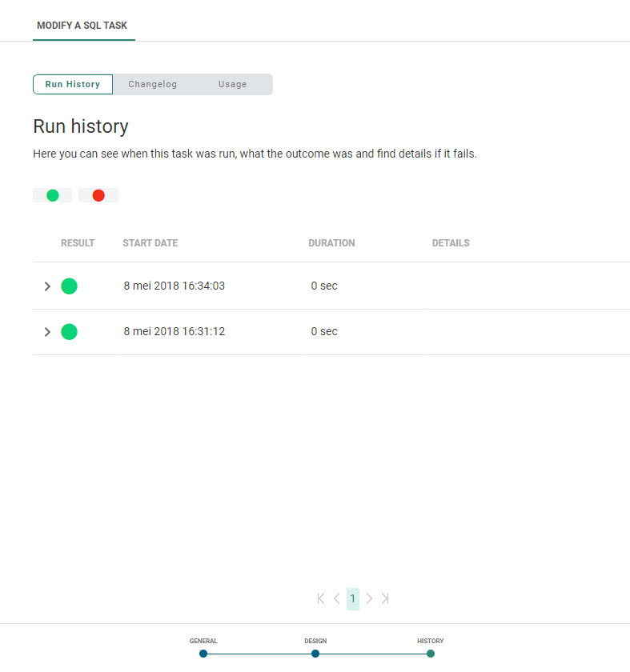
Task: Expand the 16:31:12 run row
Action: point(47,331)
